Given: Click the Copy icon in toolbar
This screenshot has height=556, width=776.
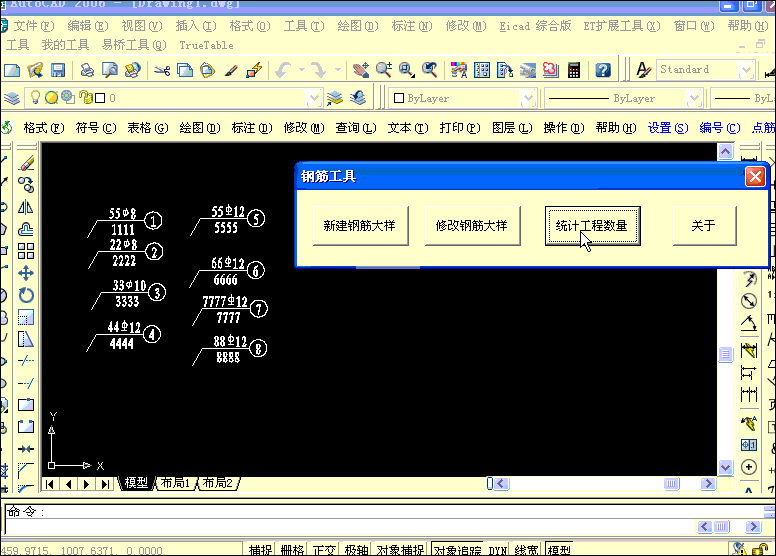Looking at the screenshot, I should point(185,70).
